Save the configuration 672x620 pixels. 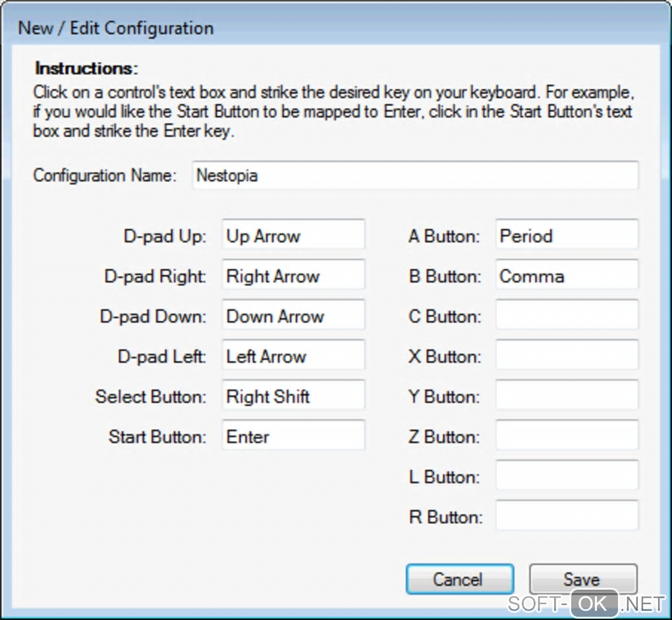pyautogui.click(x=582, y=580)
